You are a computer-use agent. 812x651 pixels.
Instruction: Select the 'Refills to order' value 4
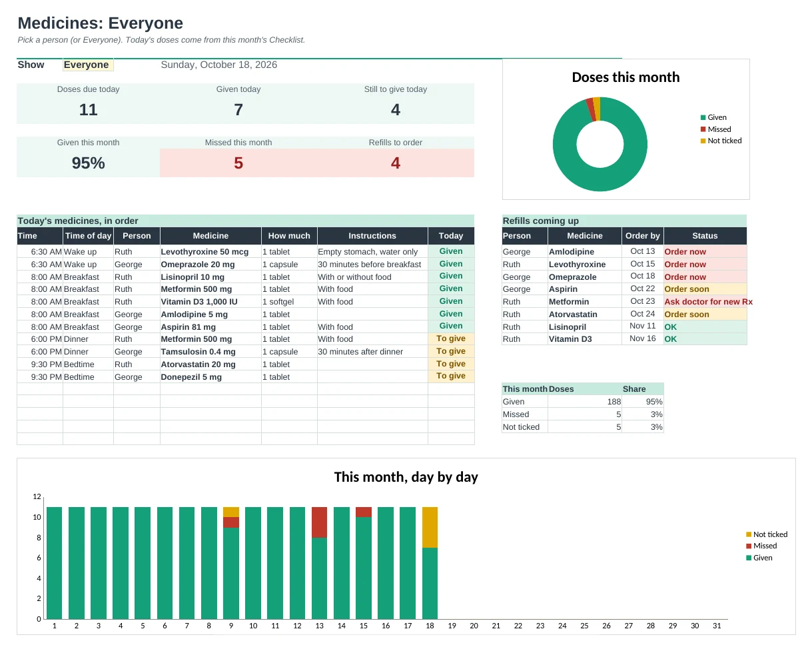pos(396,163)
